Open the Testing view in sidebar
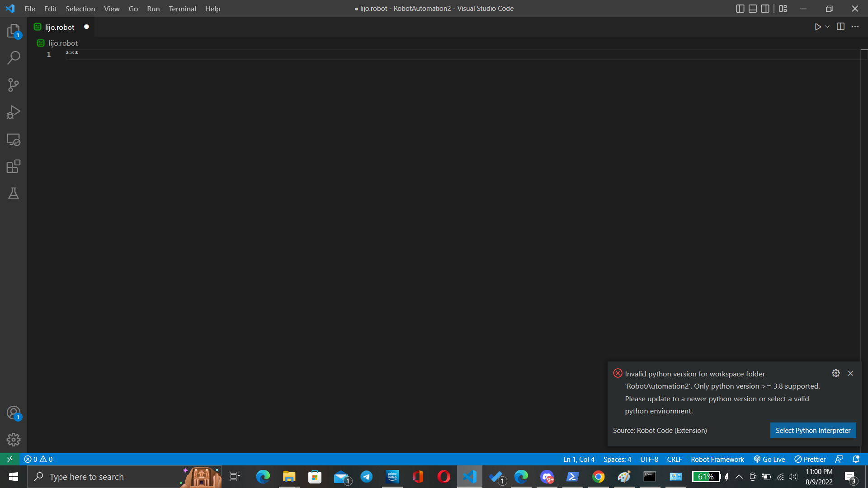 [x=14, y=193]
